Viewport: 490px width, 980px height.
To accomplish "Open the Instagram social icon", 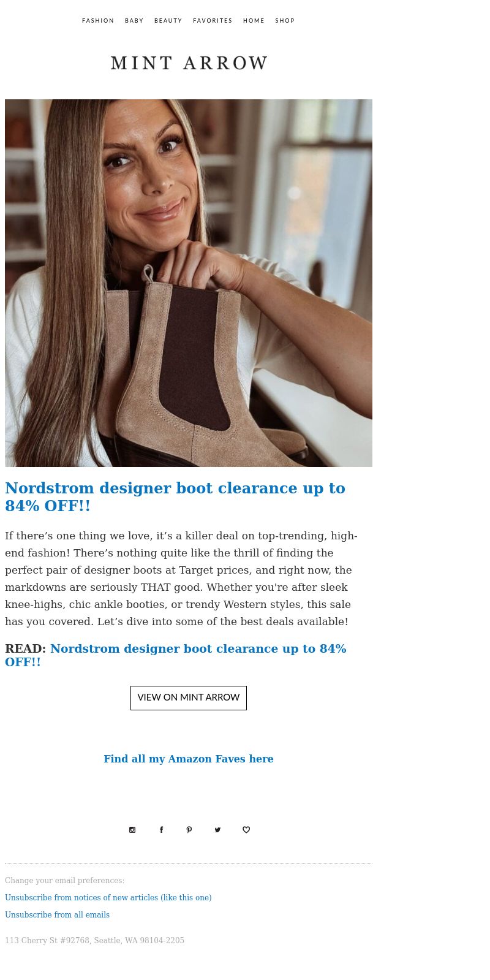I will tap(132, 830).
